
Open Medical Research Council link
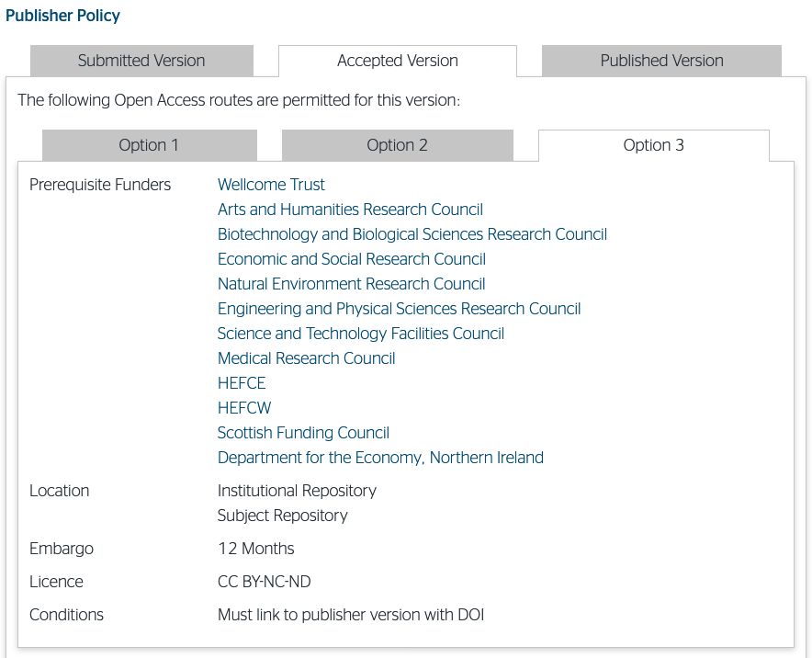306,358
